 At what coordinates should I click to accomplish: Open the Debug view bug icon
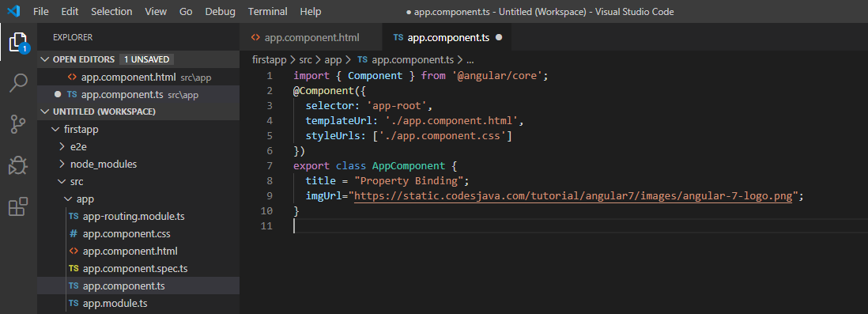point(18,165)
